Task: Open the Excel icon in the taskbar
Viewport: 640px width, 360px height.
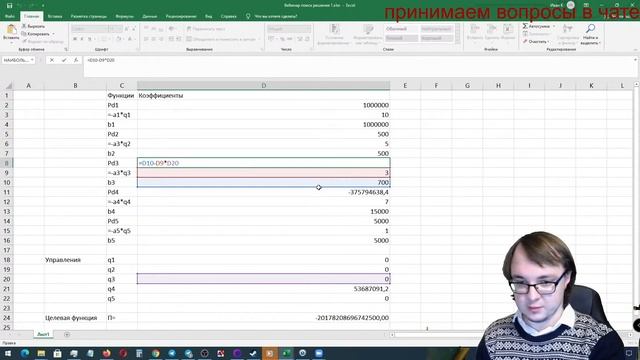Action: tap(286, 353)
